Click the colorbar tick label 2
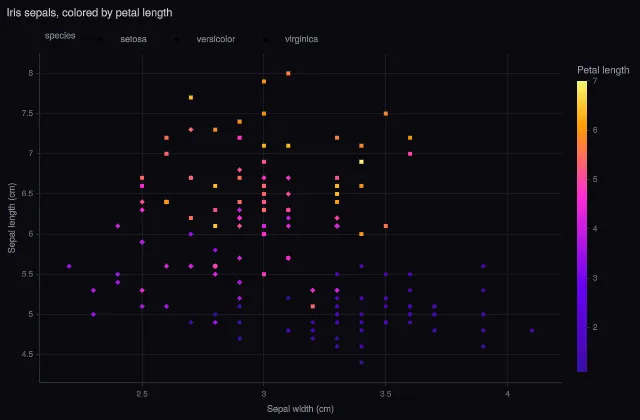Viewport: 640px width, 420px height. (595, 327)
